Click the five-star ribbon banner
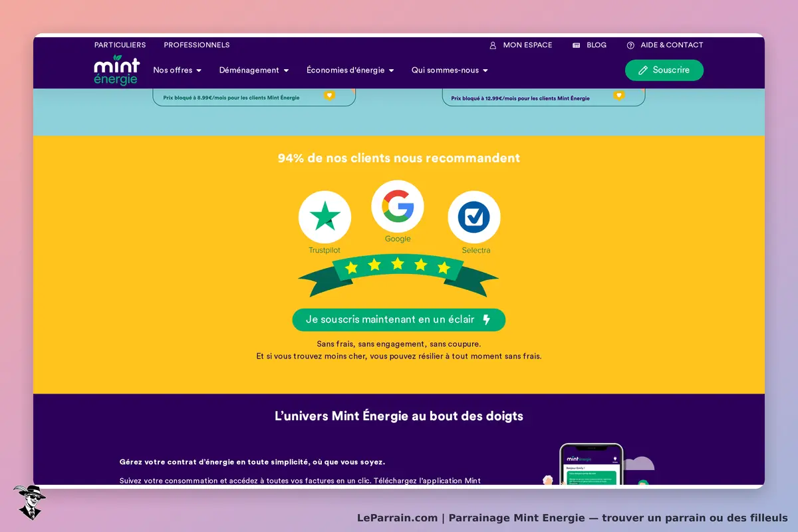The width and height of the screenshot is (798, 532). 398,274
